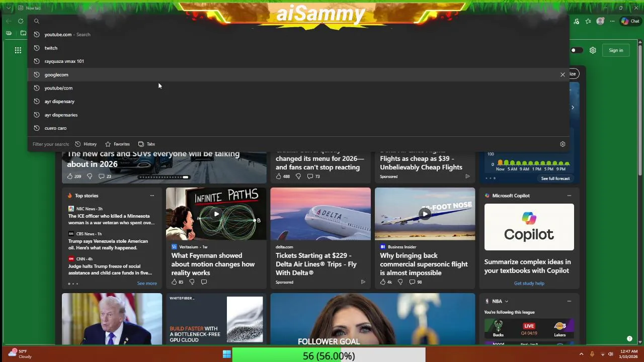Open Delta Tickets Starting at $229 ad
Viewport: 644px width, 362px height.
[x=316, y=264]
